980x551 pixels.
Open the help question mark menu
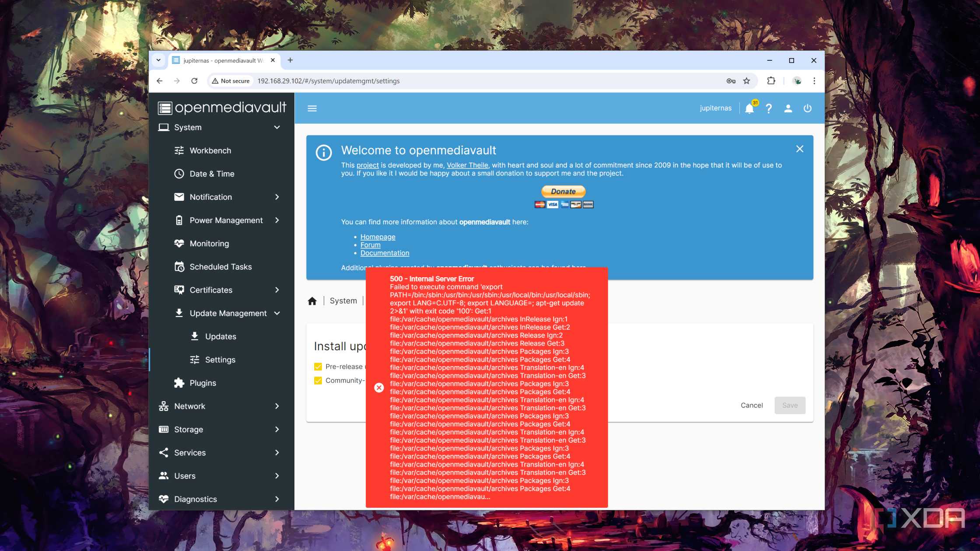click(x=769, y=108)
